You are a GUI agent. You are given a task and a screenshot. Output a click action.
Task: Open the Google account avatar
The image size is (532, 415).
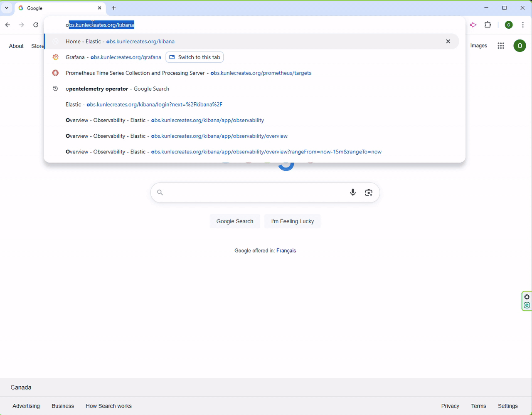tap(520, 46)
